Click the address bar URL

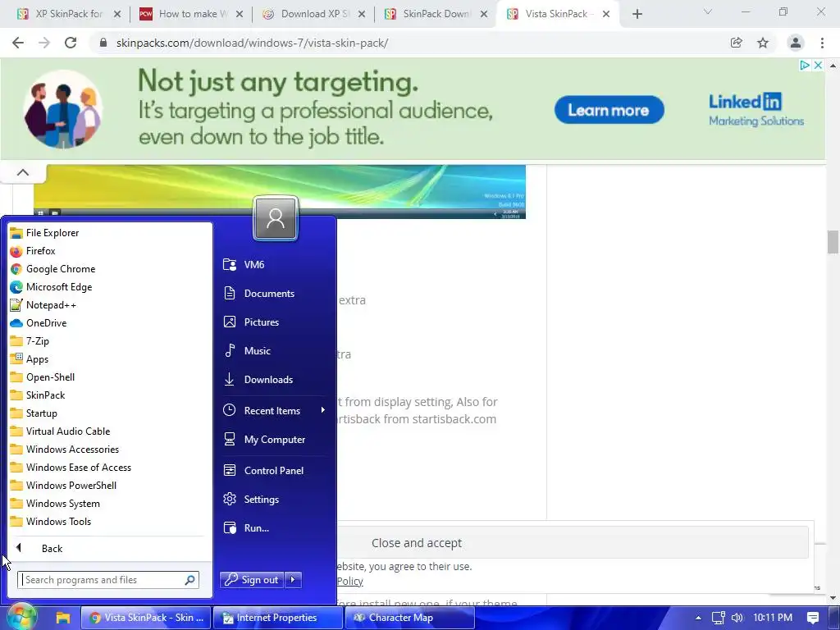pyautogui.click(x=253, y=43)
